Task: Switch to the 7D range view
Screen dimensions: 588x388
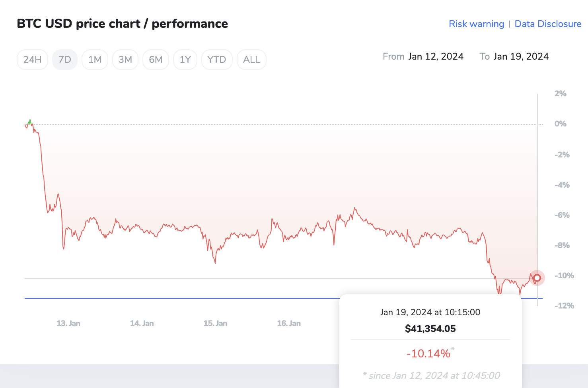Action: point(65,60)
